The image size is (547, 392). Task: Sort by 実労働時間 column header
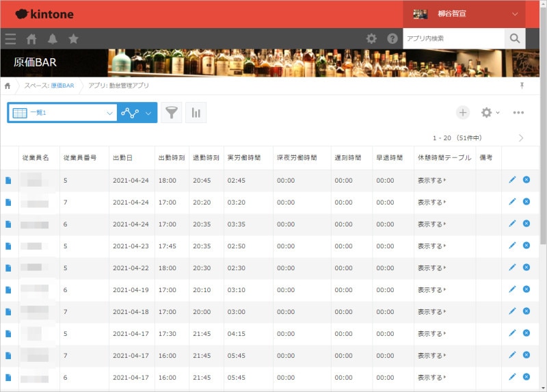point(244,158)
